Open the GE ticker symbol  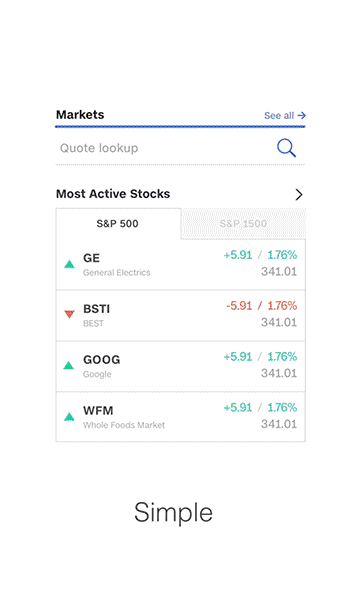coord(91,258)
